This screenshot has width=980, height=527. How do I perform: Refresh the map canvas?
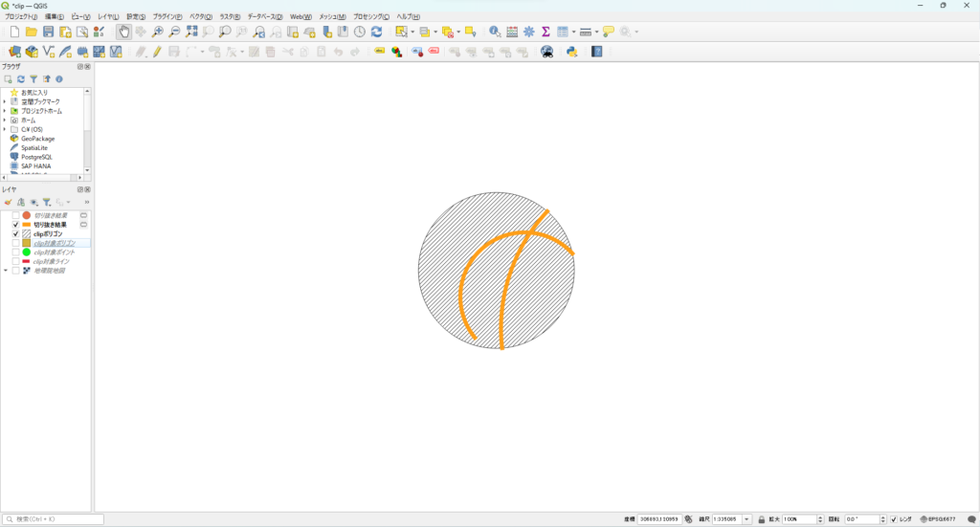pos(376,32)
